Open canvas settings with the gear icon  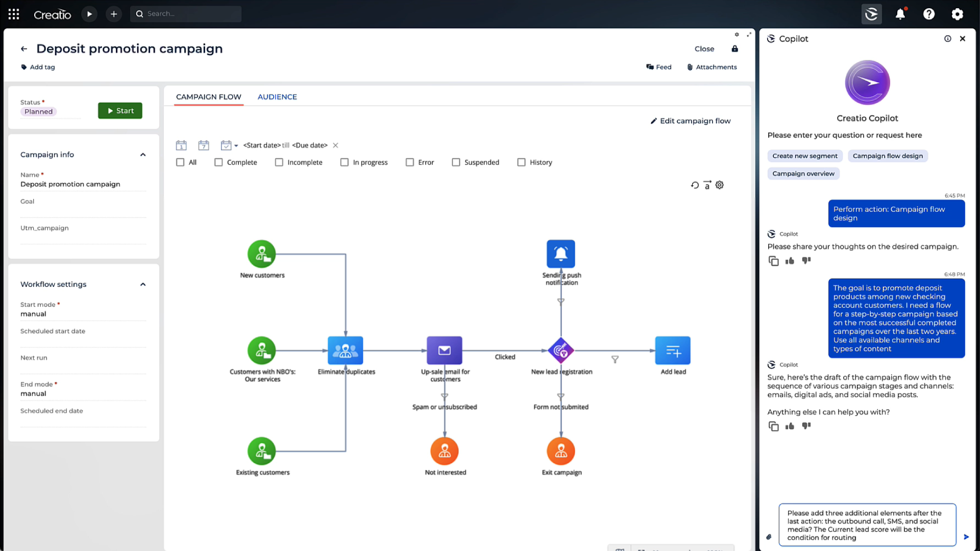click(x=719, y=185)
